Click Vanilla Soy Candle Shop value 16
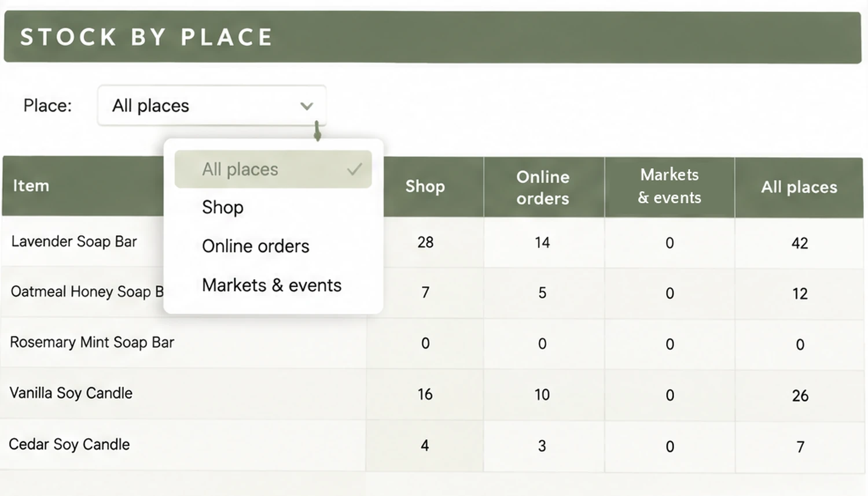868x496 pixels. [425, 394]
